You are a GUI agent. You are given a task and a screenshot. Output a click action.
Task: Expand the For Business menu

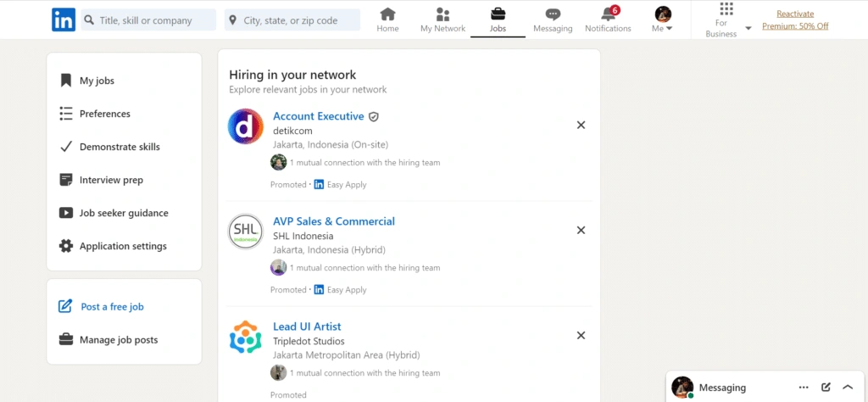click(726, 20)
